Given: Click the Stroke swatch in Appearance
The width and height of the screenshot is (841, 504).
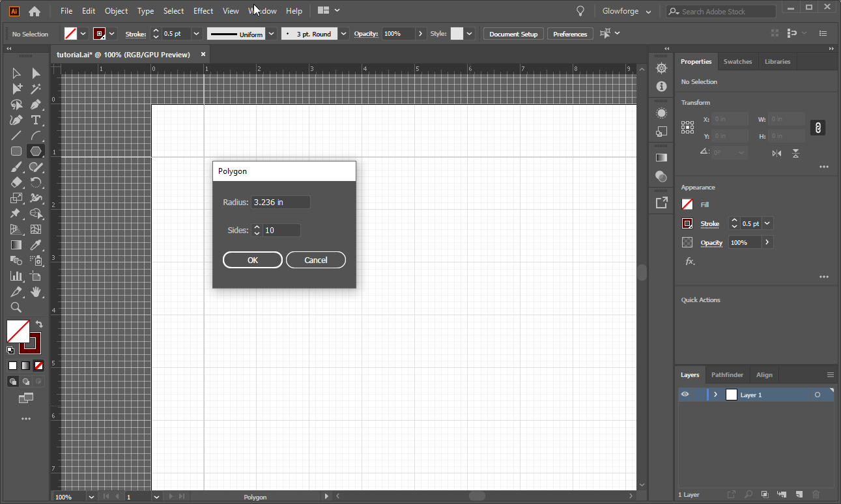Looking at the screenshot, I should 687,223.
